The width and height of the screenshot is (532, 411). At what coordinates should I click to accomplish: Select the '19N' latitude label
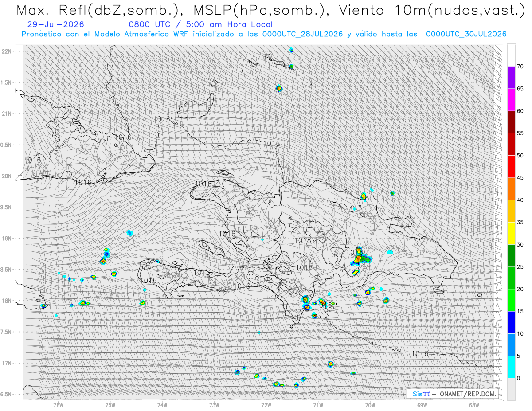(x=8, y=238)
